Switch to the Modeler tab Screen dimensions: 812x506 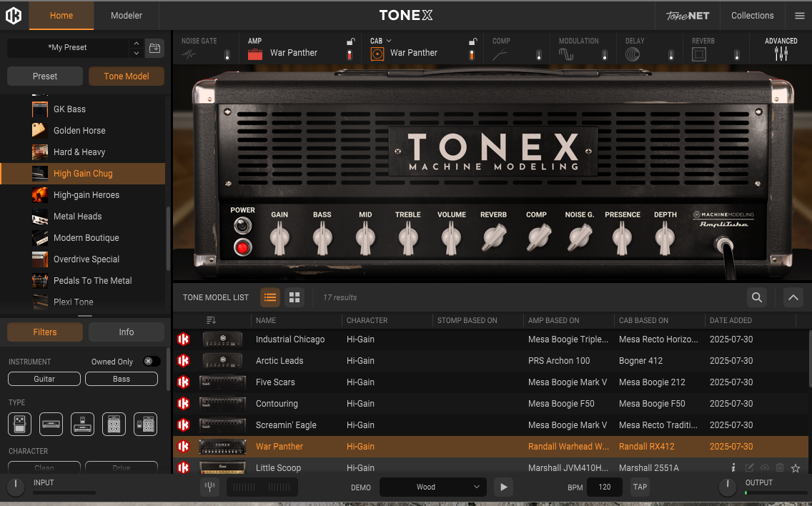(127, 16)
